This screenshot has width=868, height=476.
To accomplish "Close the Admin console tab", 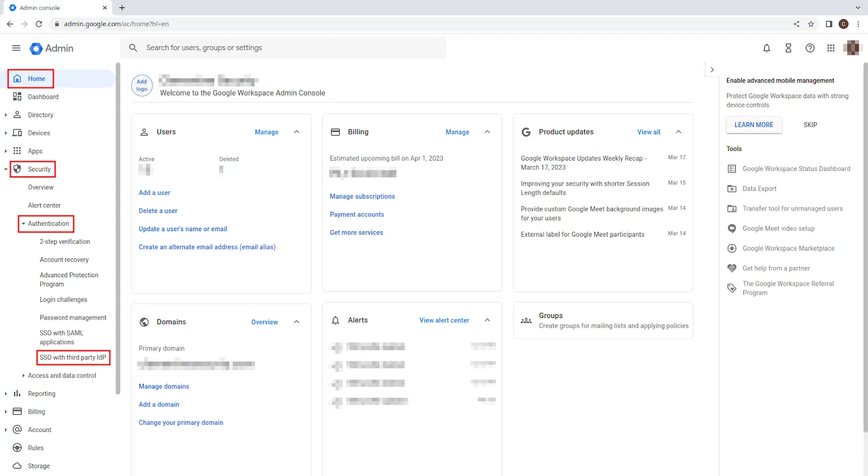I will 105,8.
